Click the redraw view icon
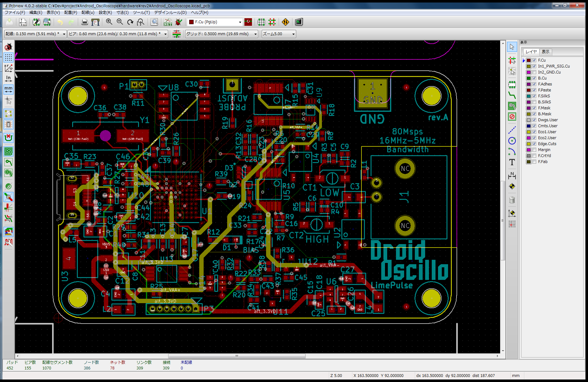The height and width of the screenshot is (382, 588). click(x=130, y=22)
